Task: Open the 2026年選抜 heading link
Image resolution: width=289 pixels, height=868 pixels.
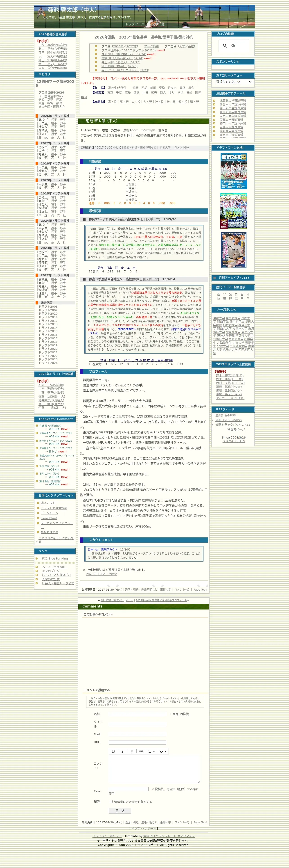Action: [105, 37]
